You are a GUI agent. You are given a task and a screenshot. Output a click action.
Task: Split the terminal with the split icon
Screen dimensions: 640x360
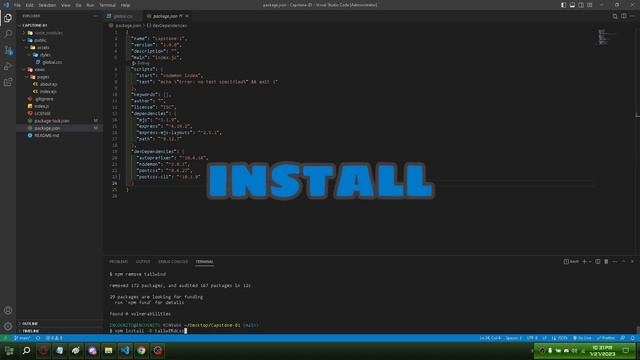598,261
